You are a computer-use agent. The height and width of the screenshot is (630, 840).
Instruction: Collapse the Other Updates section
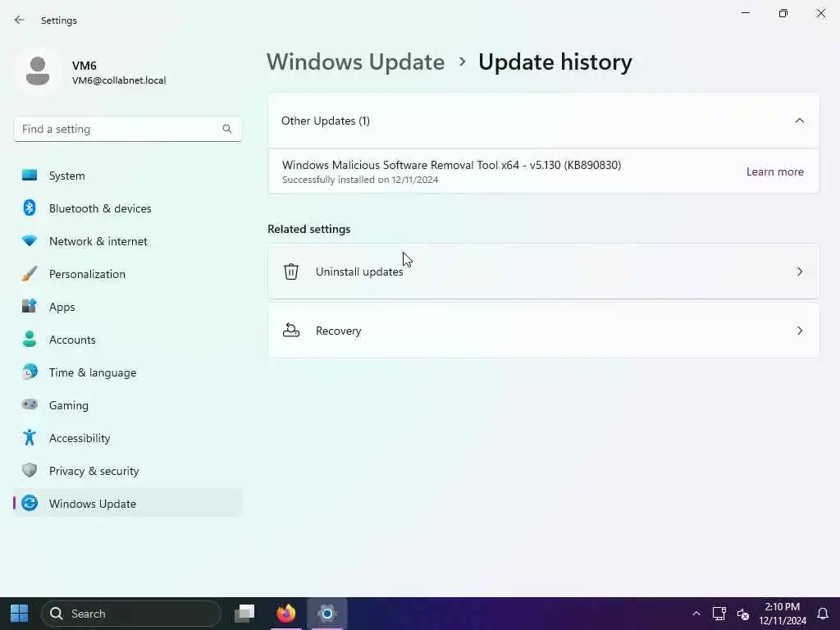tap(799, 121)
